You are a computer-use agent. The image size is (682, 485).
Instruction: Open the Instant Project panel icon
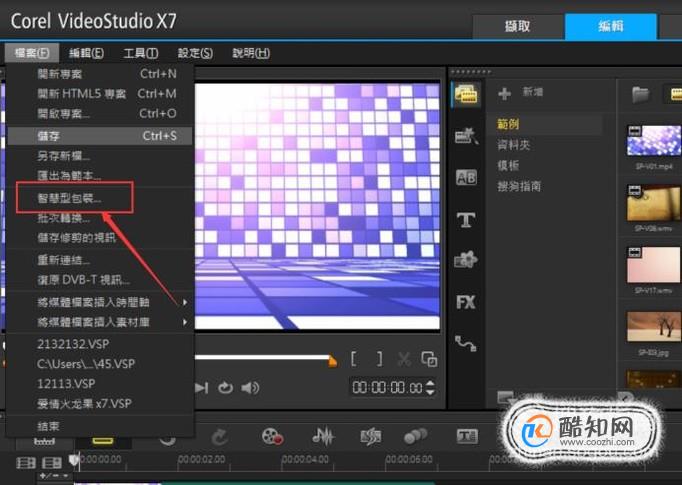coord(466,136)
